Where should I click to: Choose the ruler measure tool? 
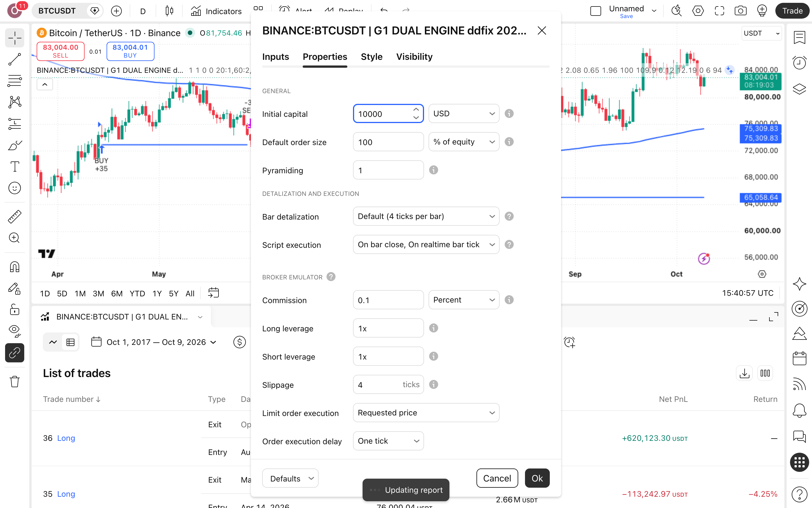15,217
